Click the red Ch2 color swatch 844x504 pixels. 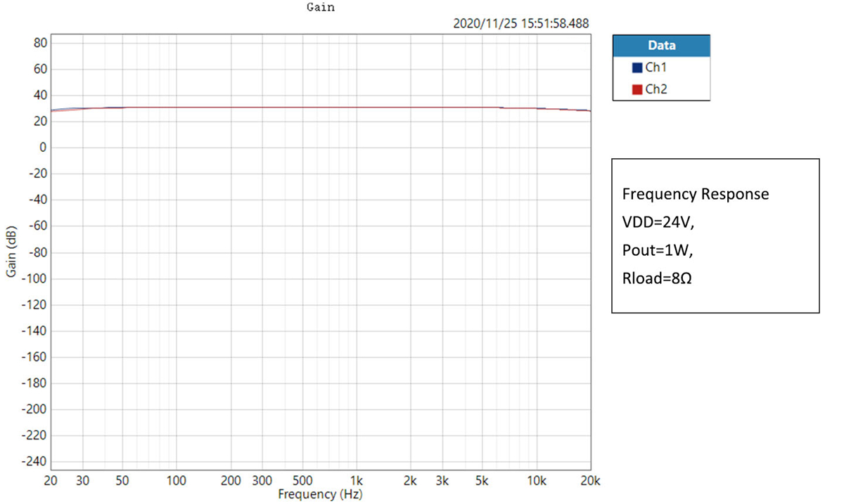pos(637,89)
